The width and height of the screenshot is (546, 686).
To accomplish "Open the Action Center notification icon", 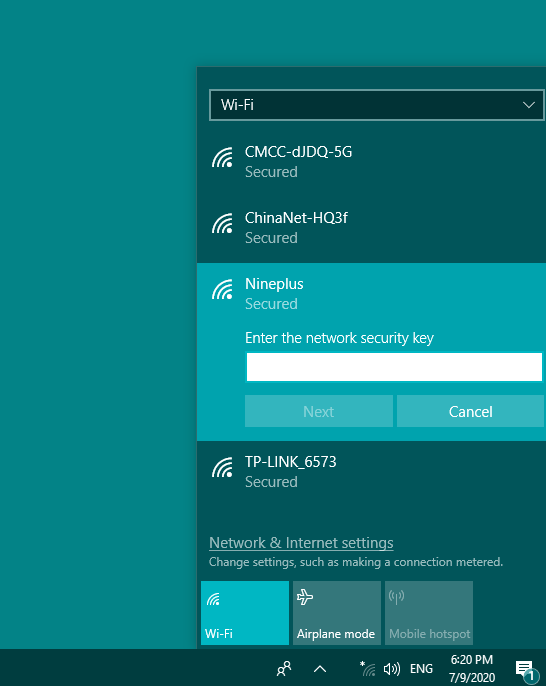I will [525, 670].
